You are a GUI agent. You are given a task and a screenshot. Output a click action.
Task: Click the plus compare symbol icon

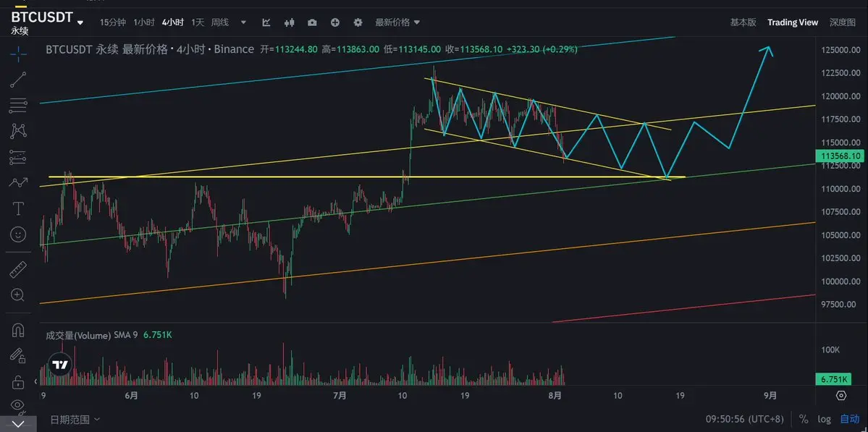coord(335,22)
